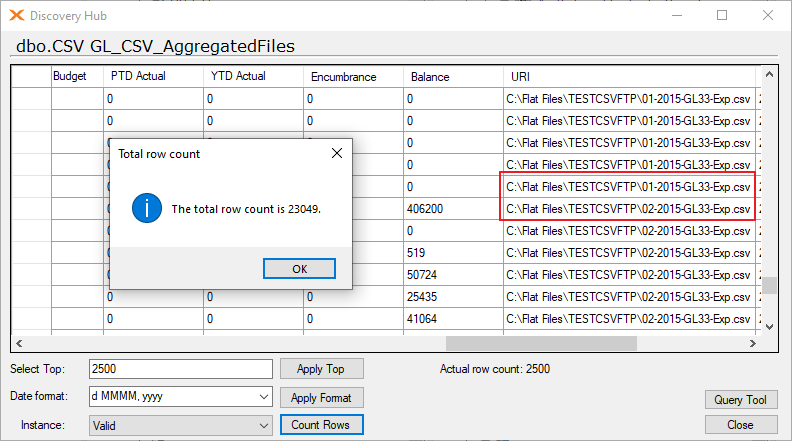Viewport: 792px width, 441px height.
Task: Click the grid scroll up arrow
Action: (x=769, y=75)
